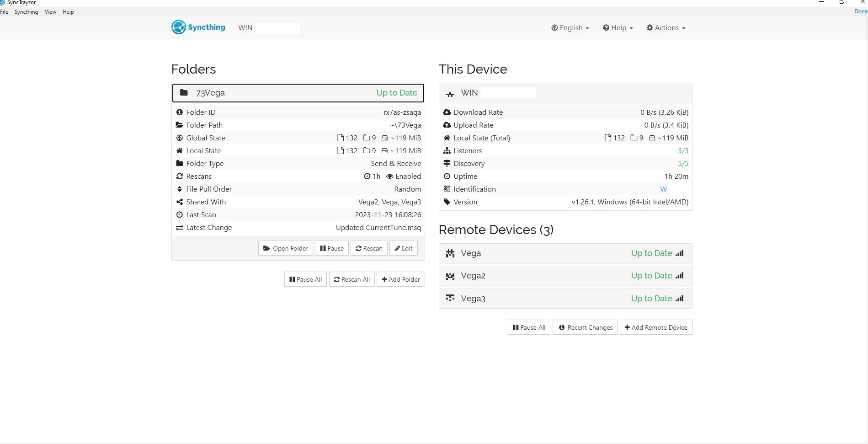The image size is (868, 444).
Task: Click the Identification QR code icon
Action: point(447,189)
